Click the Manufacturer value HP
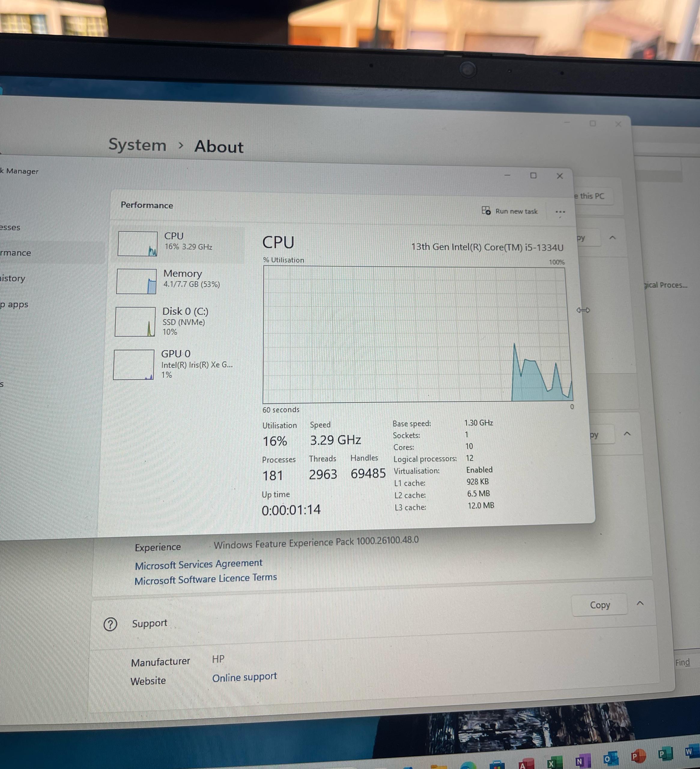This screenshot has height=769, width=700. [x=218, y=659]
